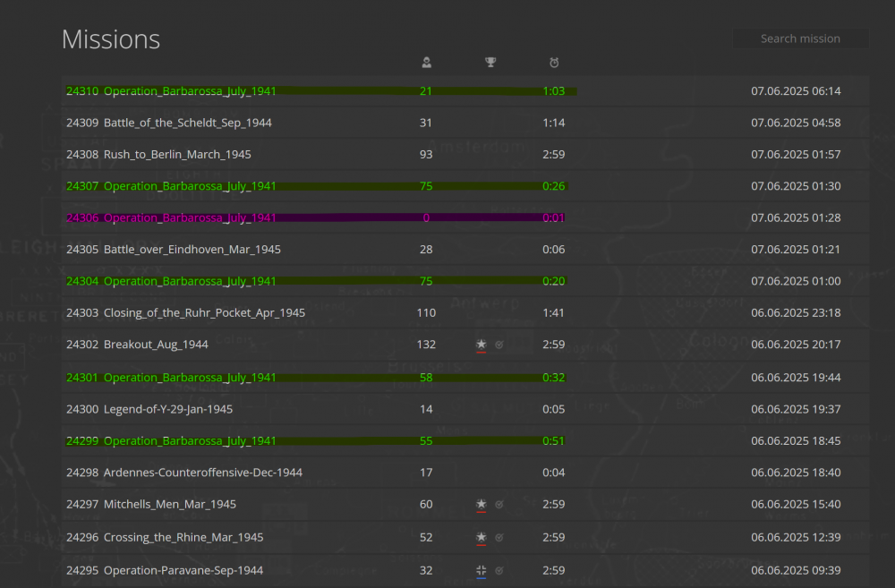The width and height of the screenshot is (895, 588).
Task: Click the star winner icon on Breakout_Aug_1944
Action: 482,345
